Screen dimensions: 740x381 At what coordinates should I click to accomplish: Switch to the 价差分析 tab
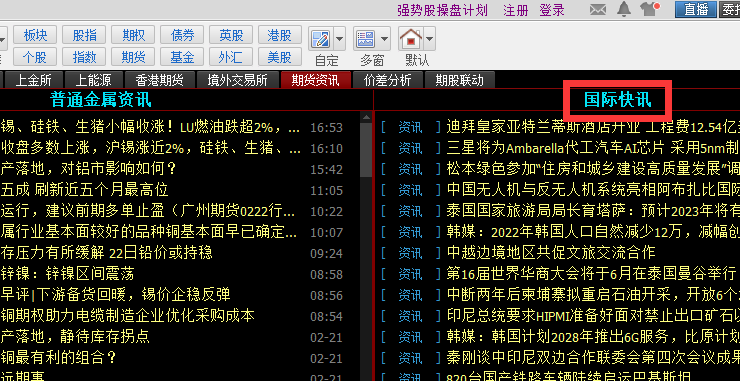pyautogui.click(x=388, y=80)
